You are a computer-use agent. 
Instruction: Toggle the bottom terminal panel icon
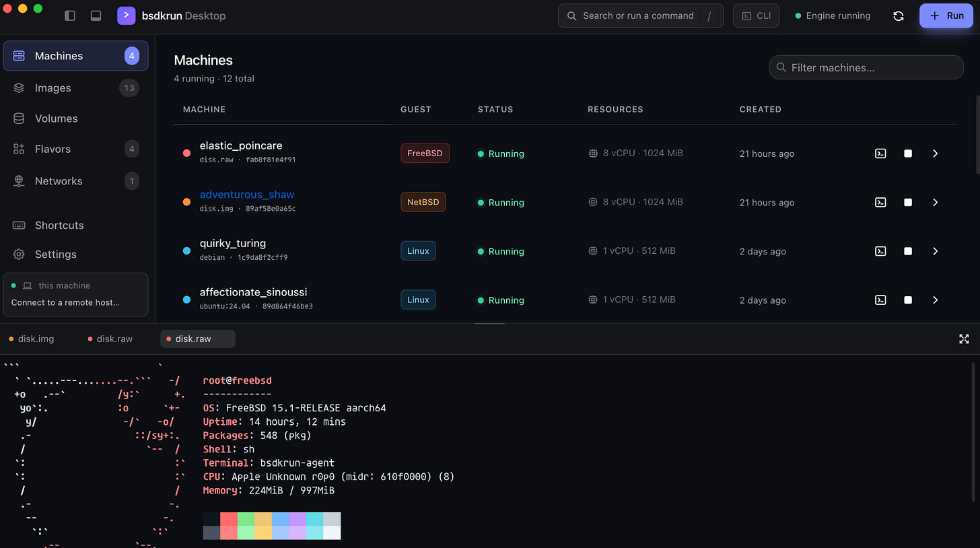pos(96,15)
